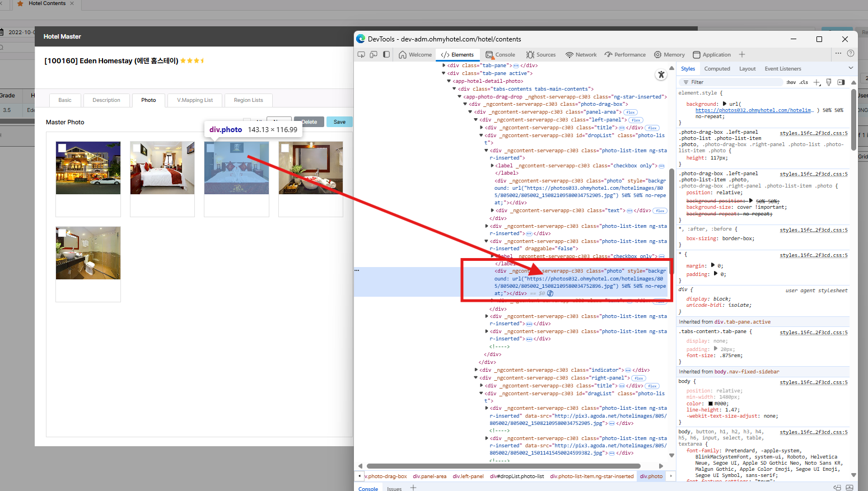868x491 pixels.
Task: Expand more Styles pane tabs chevron
Action: tap(851, 68)
